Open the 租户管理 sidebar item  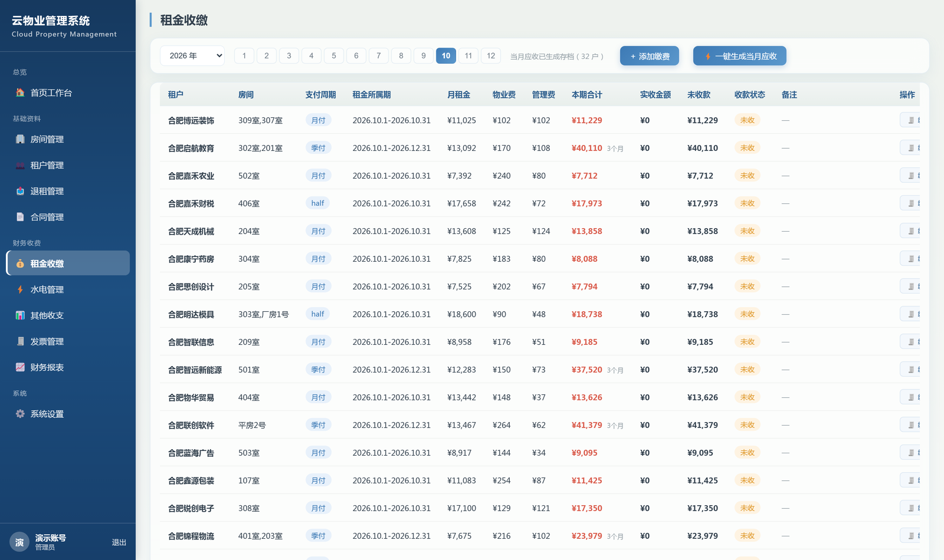pyautogui.click(x=68, y=165)
